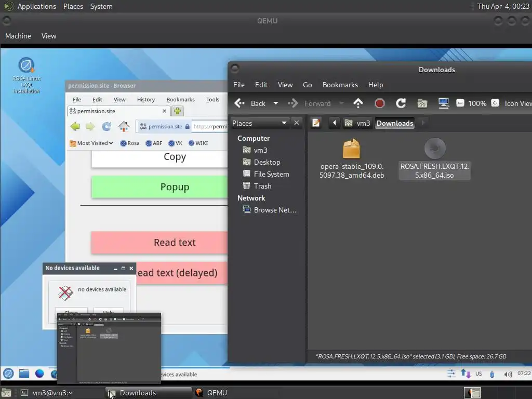The image size is (532, 399).
Task: Open the host Places menu
Action: (73, 6)
